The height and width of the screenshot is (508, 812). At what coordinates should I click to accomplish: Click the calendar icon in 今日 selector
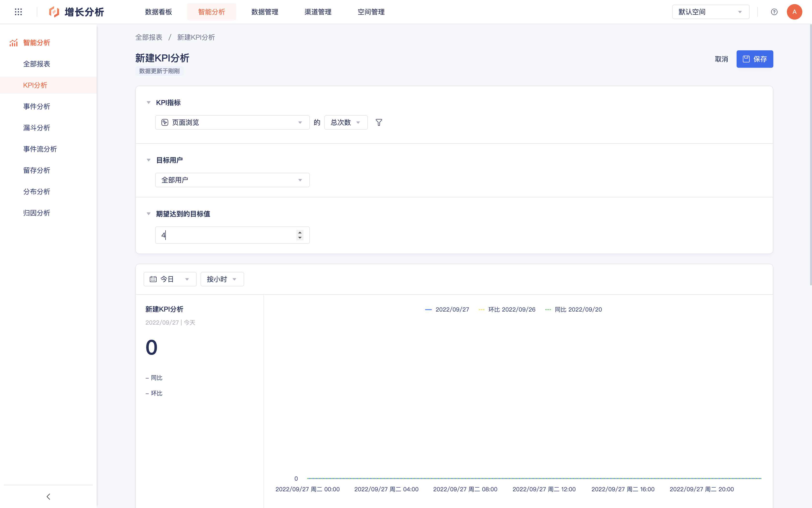[153, 279]
